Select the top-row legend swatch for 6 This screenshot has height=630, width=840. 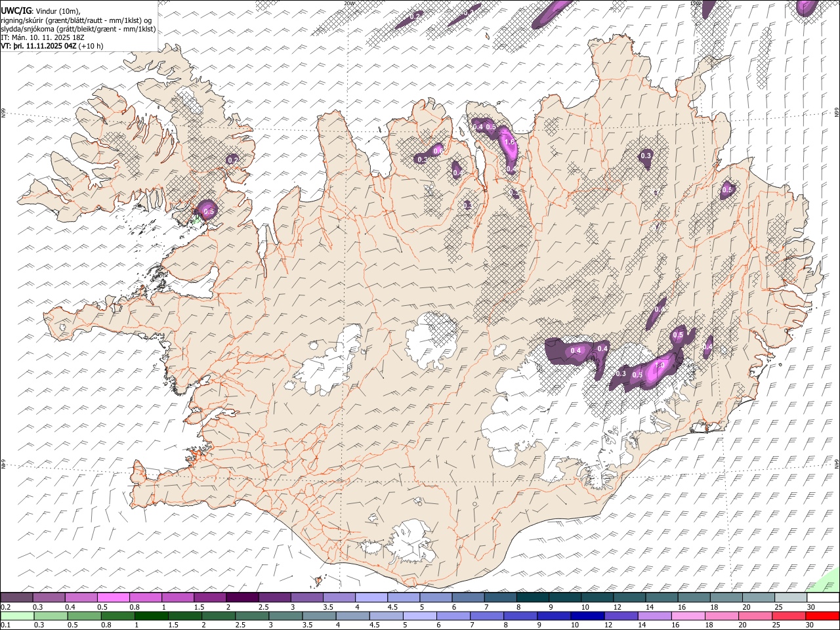click(467, 598)
